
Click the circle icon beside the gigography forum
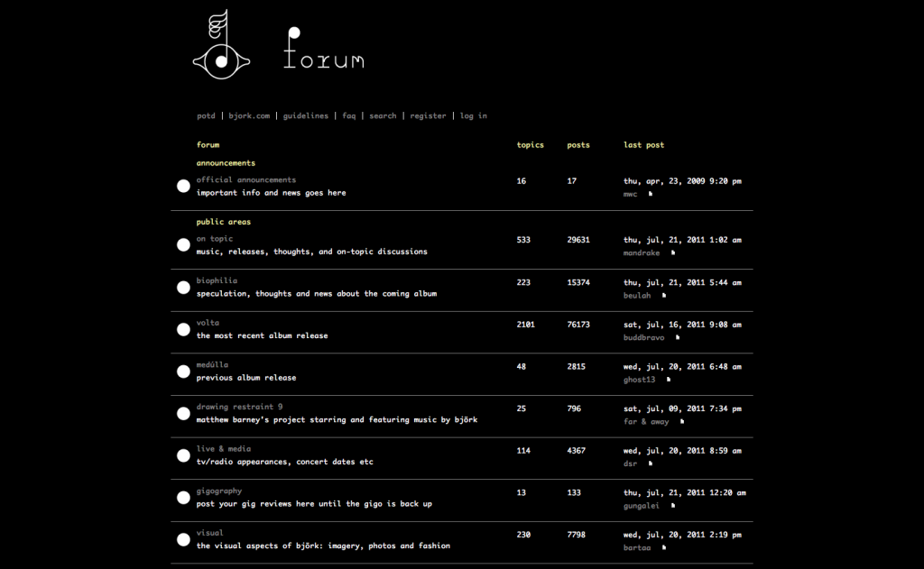coord(183,498)
